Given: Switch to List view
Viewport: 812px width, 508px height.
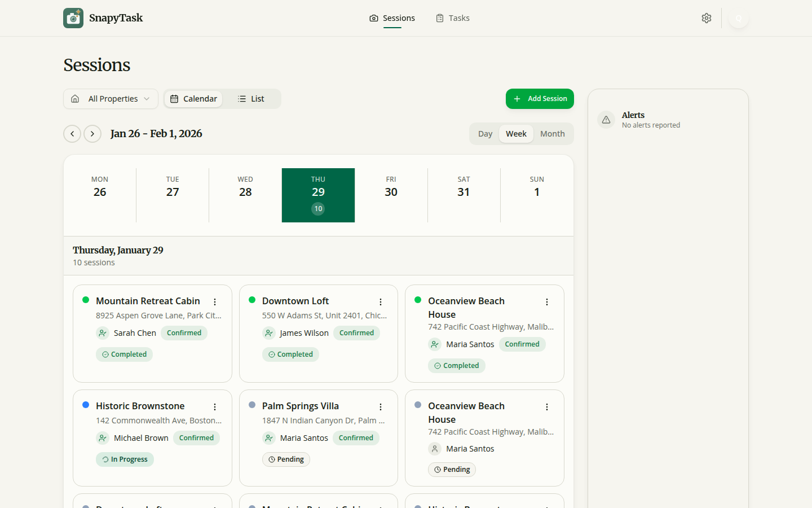Looking at the screenshot, I should coord(250,98).
